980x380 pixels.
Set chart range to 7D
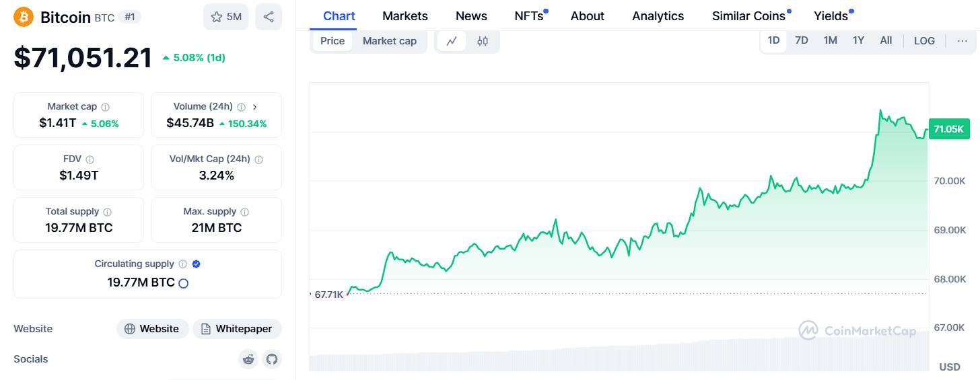click(x=802, y=40)
